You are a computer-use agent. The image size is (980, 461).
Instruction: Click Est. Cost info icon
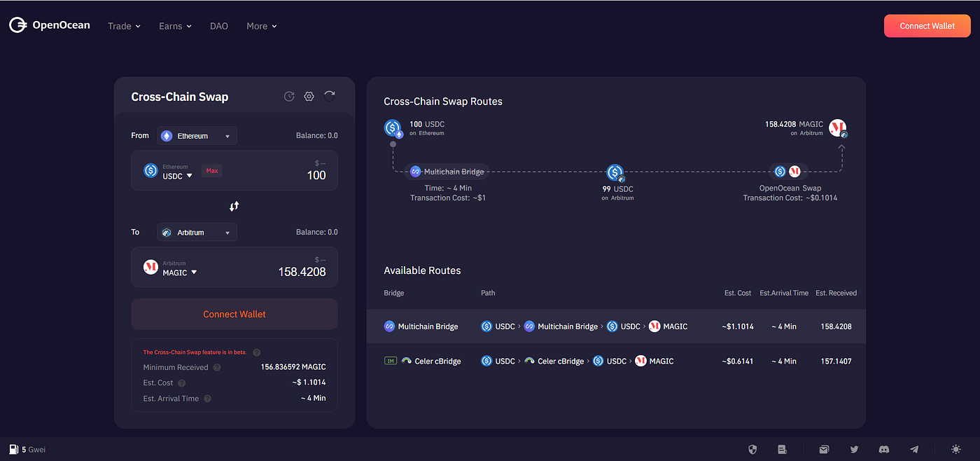pyautogui.click(x=182, y=383)
